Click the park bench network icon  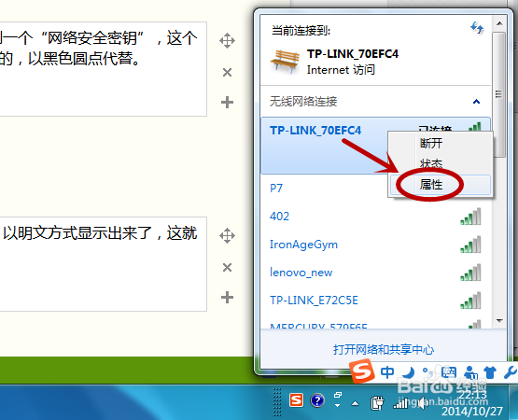(285, 61)
